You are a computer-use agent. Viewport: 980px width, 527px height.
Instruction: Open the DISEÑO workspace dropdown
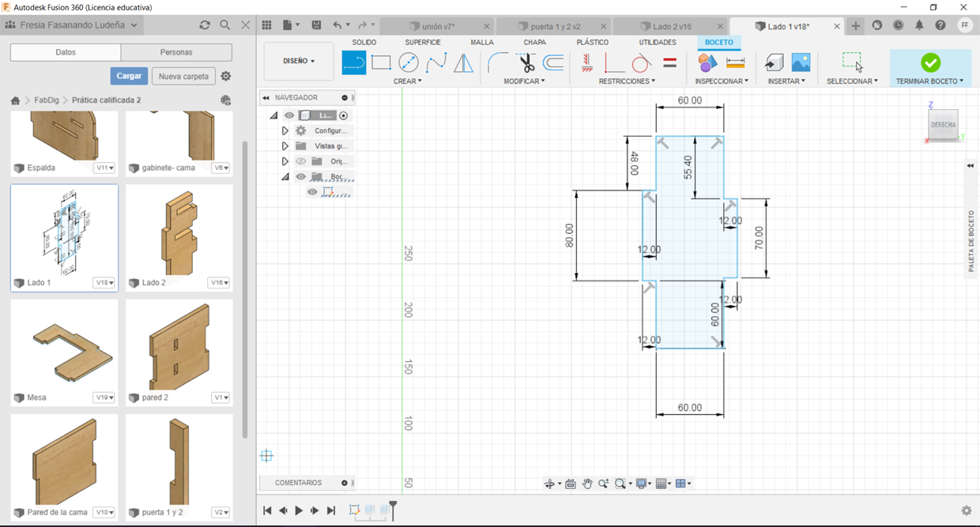[x=299, y=61]
